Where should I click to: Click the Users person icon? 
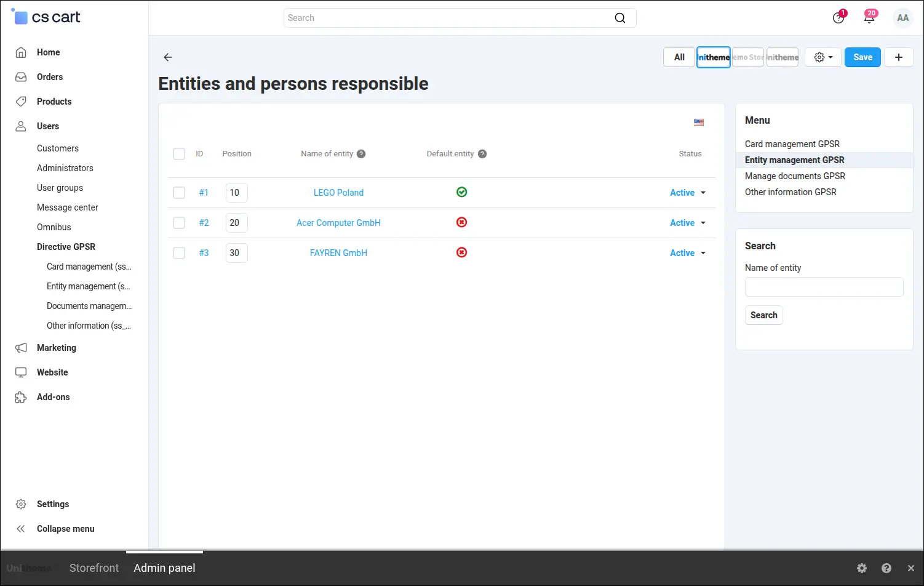tap(21, 126)
